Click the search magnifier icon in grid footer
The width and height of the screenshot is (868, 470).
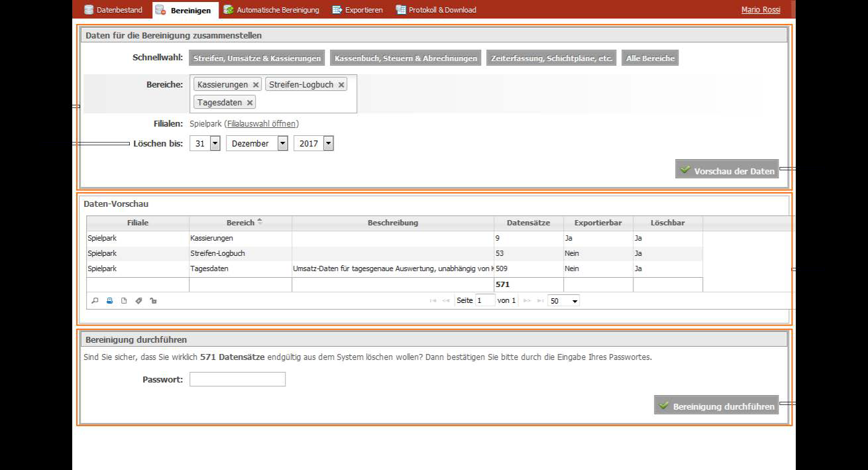95,301
